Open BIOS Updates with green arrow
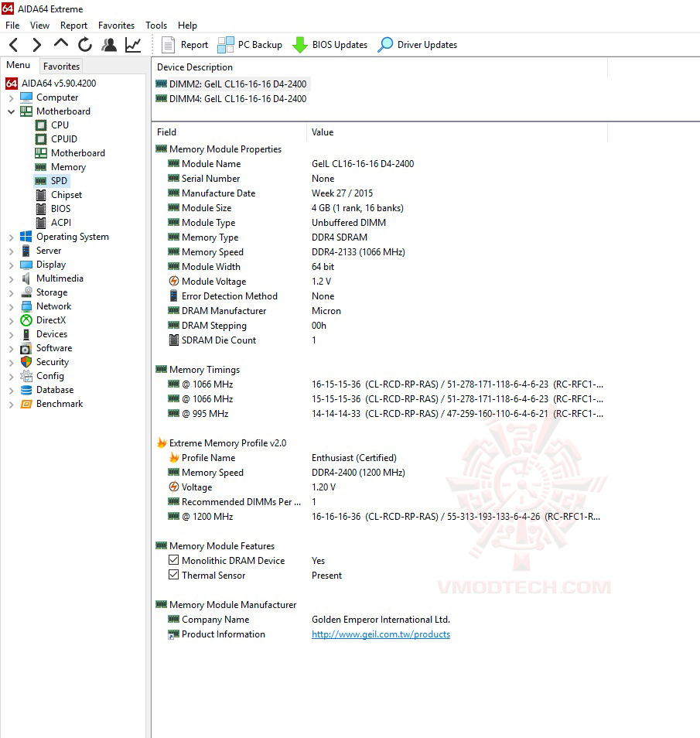The width and height of the screenshot is (700, 738). tap(330, 45)
